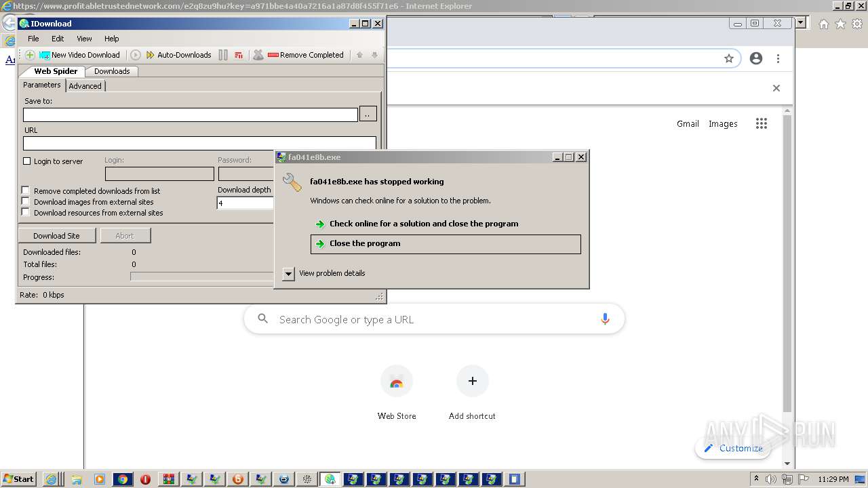Click the Google search box in Chrome
The width and height of the screenshot is (868, 488).
coord(434,319)
